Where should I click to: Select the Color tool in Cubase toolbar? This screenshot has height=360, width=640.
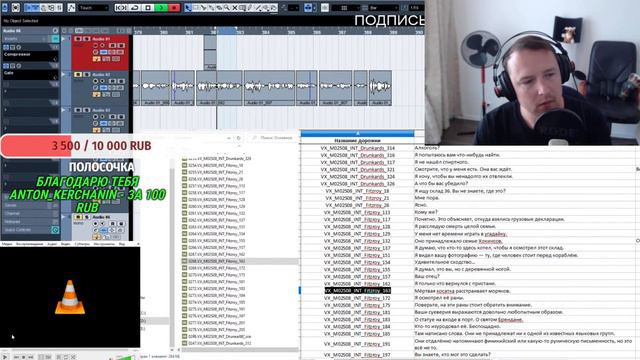point(274,8)
